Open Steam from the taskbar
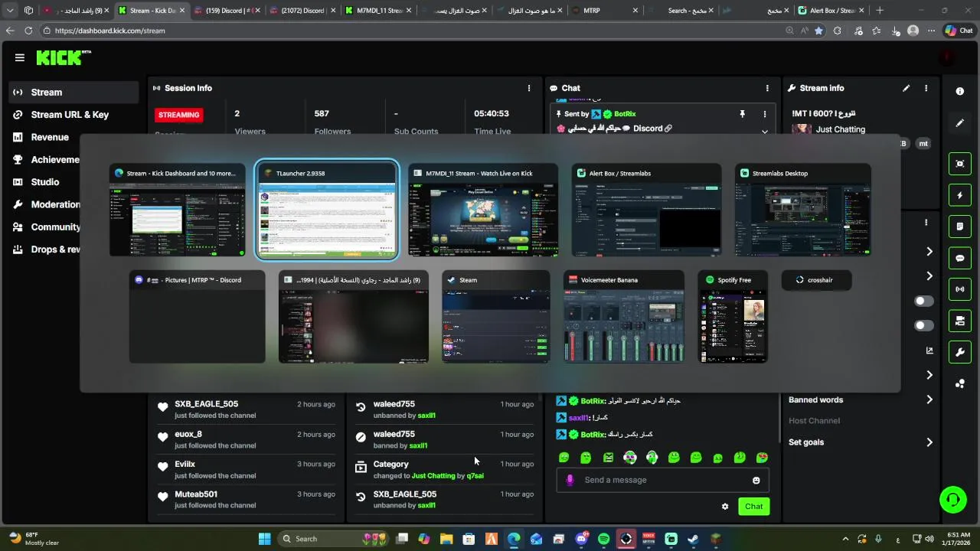This screenshot has height=551, width=980. tap(693, 539)
